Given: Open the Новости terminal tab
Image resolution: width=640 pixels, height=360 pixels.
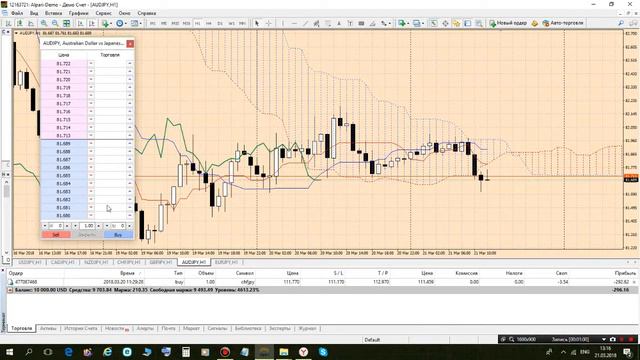Looking at the screenshot, I should coord(116,328).
